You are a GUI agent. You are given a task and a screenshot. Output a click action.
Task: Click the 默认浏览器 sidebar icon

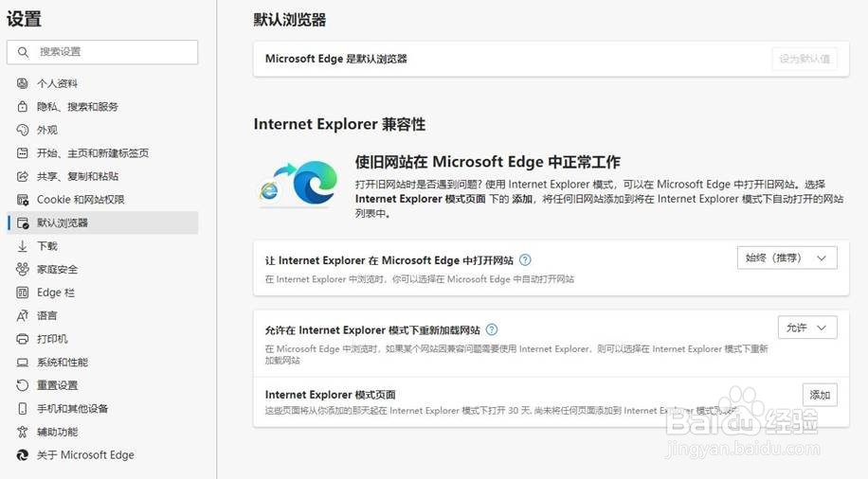click(x=23, y=222)
